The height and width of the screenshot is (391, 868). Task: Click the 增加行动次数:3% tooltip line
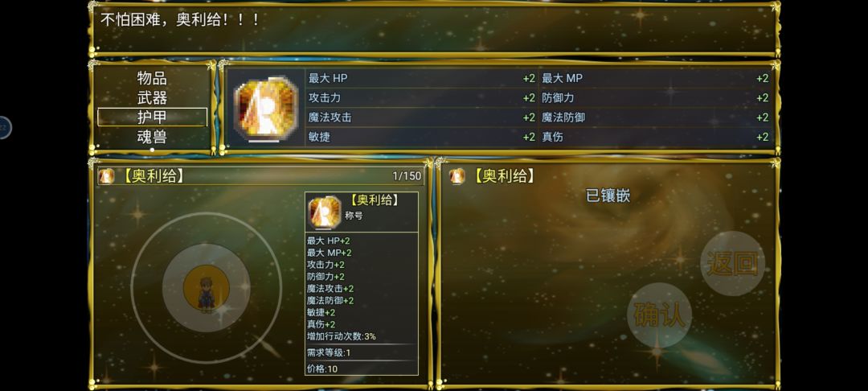342,336
